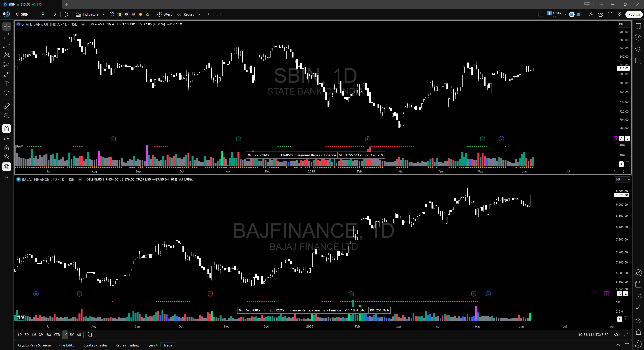Enable ADJ adjusted data toggle

click(616, 335)
